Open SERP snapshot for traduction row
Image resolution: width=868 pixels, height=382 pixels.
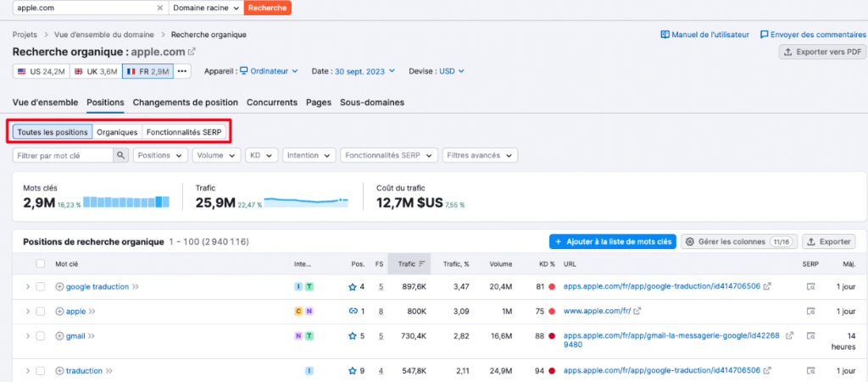coord(811,370)
